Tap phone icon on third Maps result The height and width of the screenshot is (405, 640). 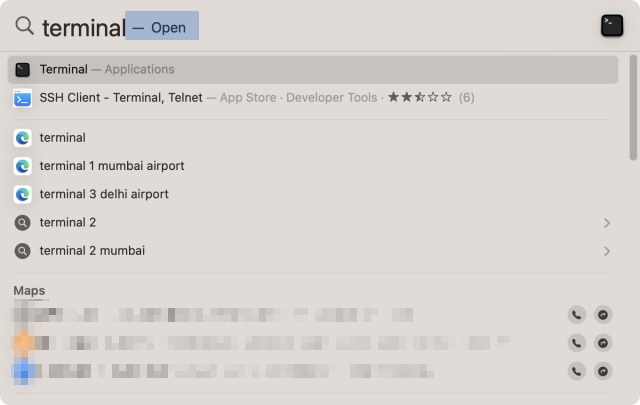[x=577, y=371]
